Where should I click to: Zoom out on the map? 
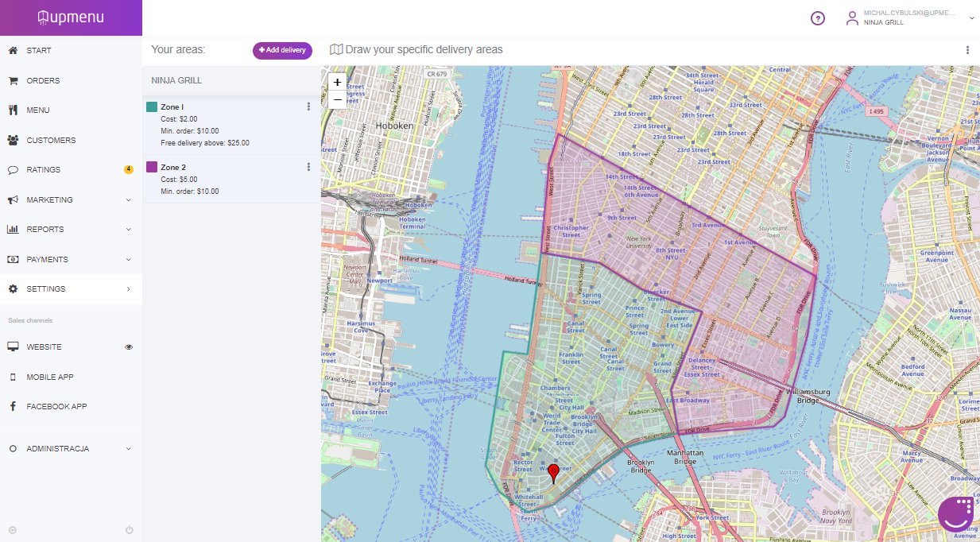(x=337, y=99)
